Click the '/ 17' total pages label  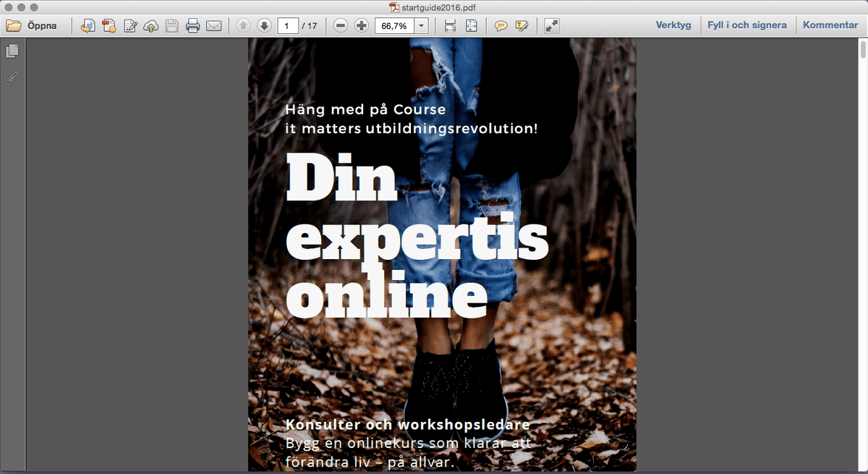pos(311,26)
